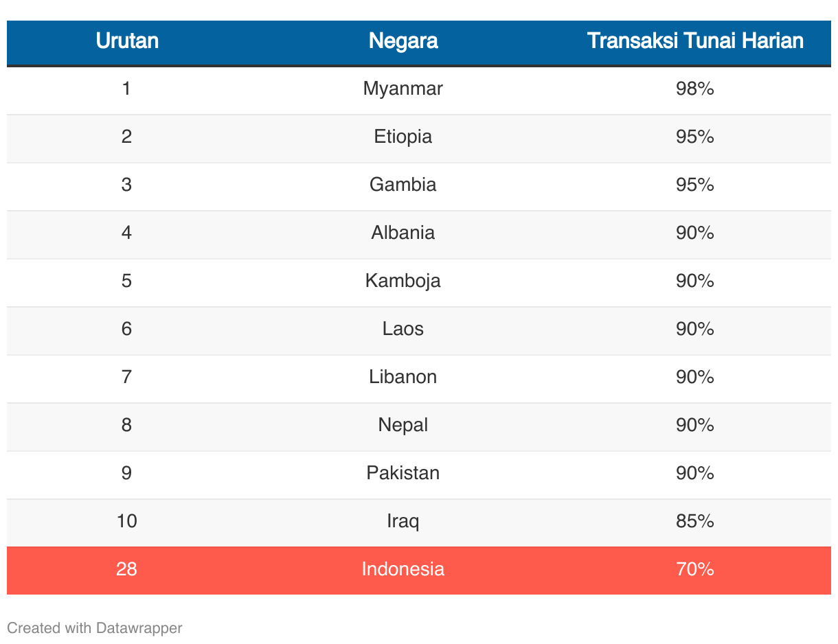Select rank number 28 cell
This screenshot has height=644, width=838.
(127, 569)
